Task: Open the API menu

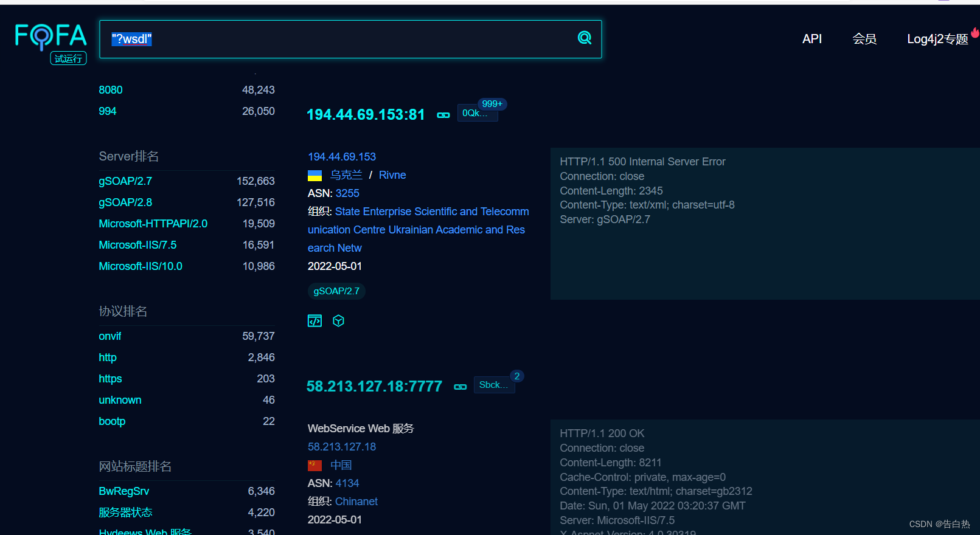Action: (812, 39)
